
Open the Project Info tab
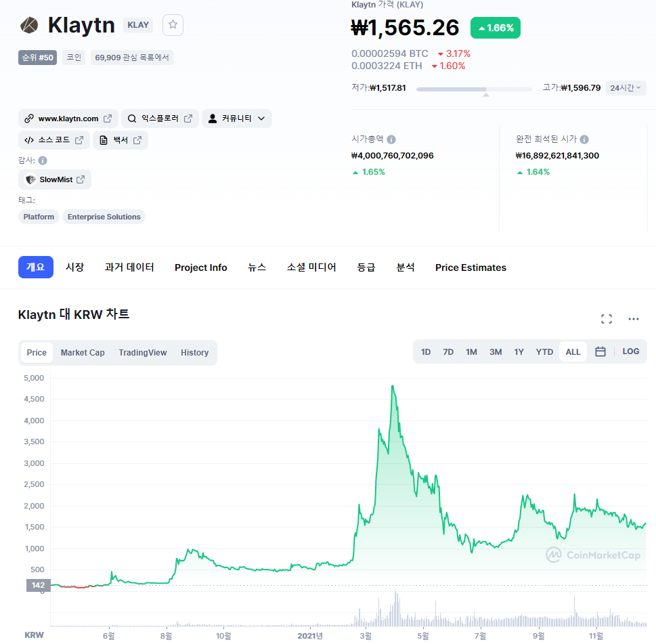click(x=201, y=267)
